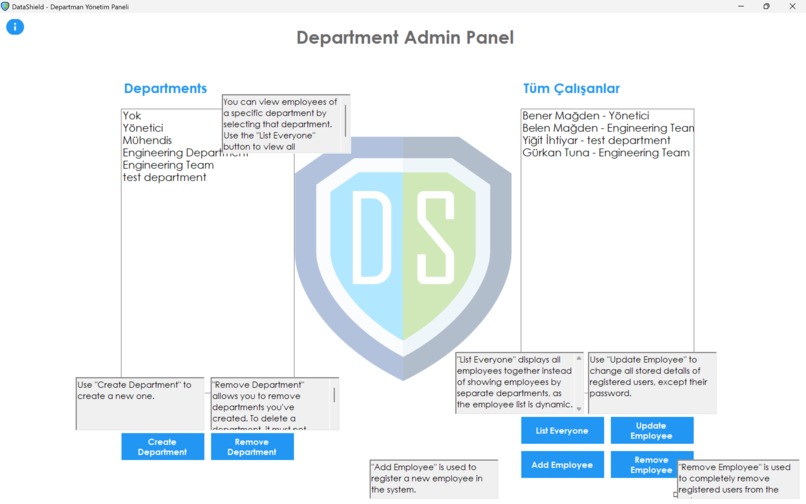
Task: Select the Yok department
Action: click(x=132, y=116)
